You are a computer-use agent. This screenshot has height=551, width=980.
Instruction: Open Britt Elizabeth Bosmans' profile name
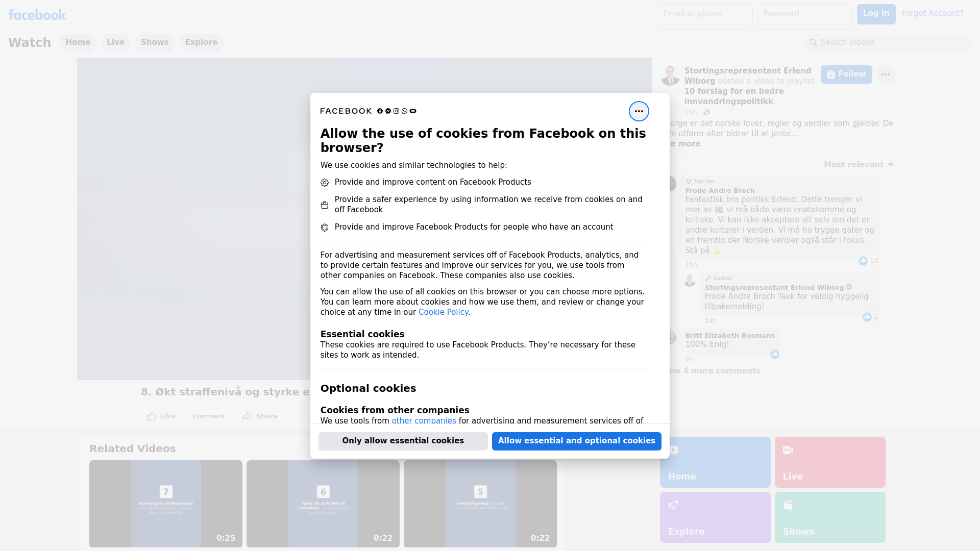pos(730,336)
